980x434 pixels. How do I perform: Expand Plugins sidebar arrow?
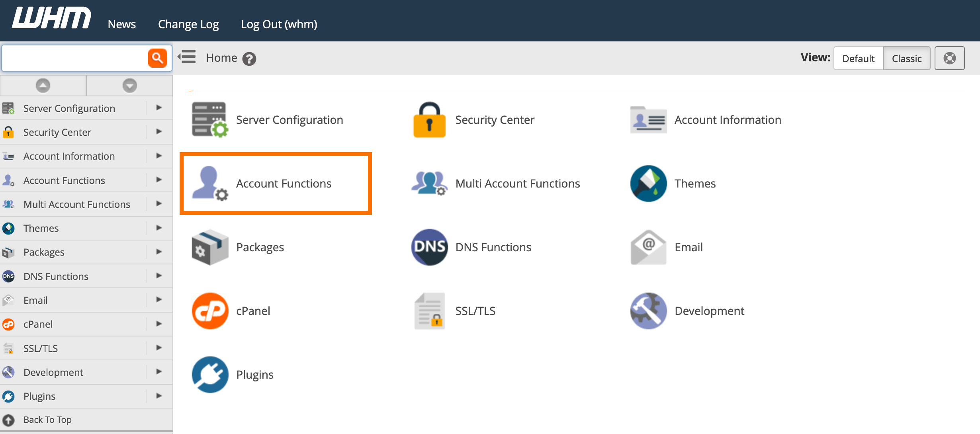pyautogui.click(x=159, y=396)
